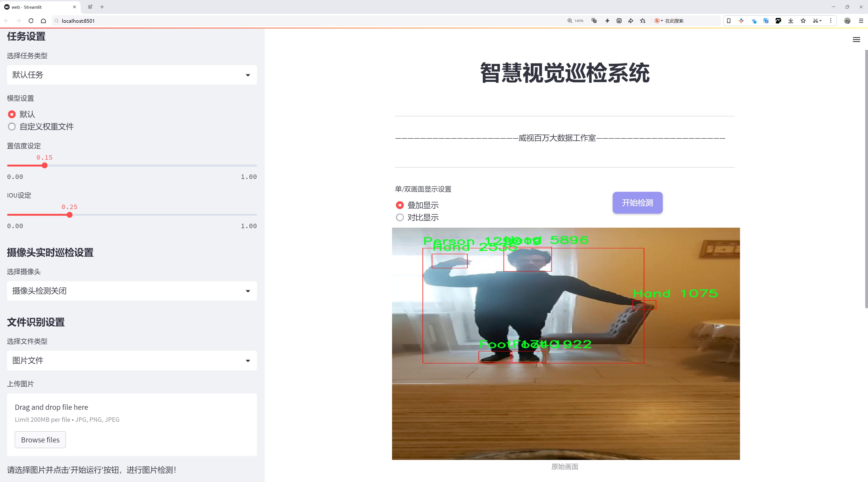Image resolution: width=868 pixels, height=482 pixels.
Task: Click the 摄像头实时巡检设置 heading
Action: (50, 252)
